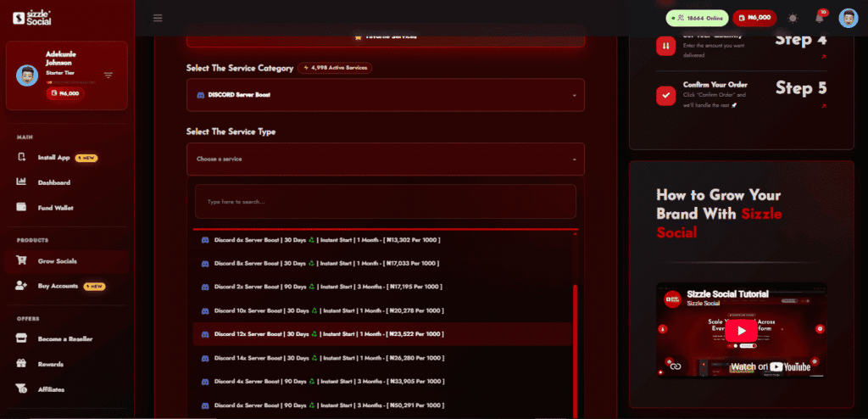Click the Choose a service caret arrow
Viewport: 868px width, 419px height.
coord(574,159)
